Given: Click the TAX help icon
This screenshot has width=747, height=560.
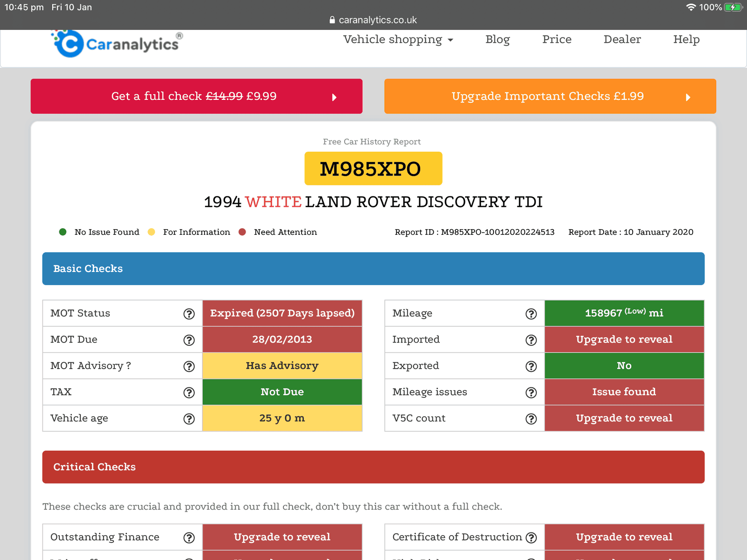Looking at the screenshot, I should (189, 392).
